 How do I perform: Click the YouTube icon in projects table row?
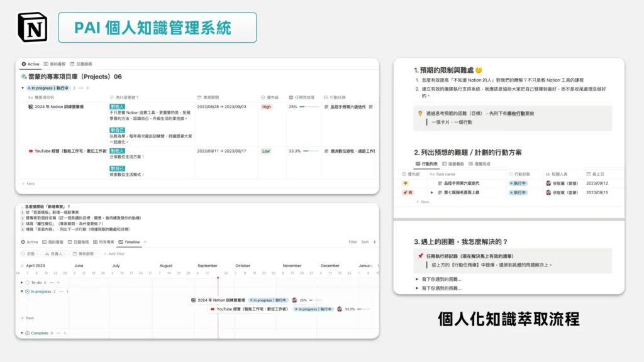click(x=30, y=151)
